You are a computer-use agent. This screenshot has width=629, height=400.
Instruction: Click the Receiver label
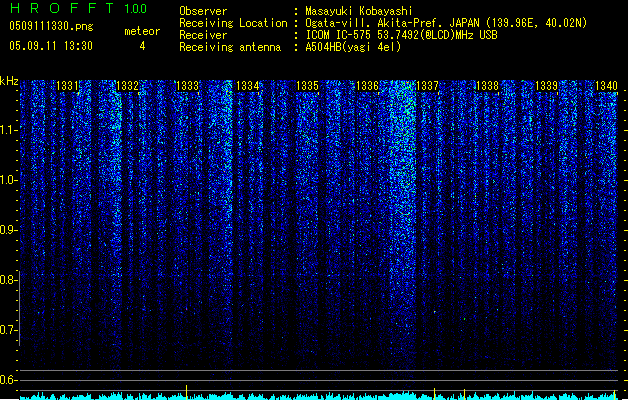[x=203, y=35]
